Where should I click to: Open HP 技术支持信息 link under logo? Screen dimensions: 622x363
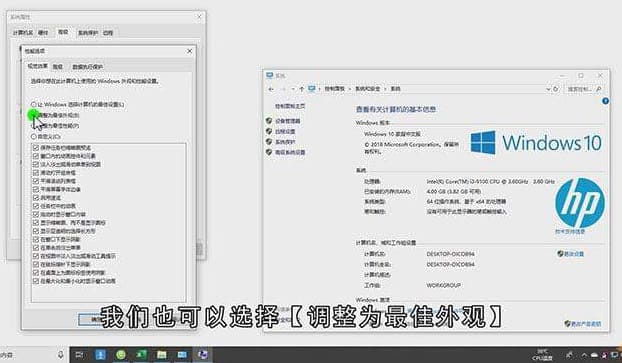(570, 232)
